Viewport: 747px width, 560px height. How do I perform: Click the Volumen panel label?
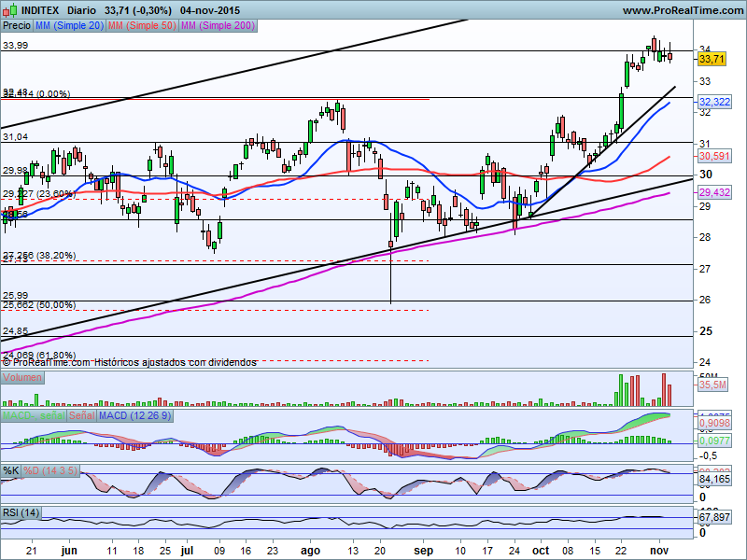coord(22,378)
